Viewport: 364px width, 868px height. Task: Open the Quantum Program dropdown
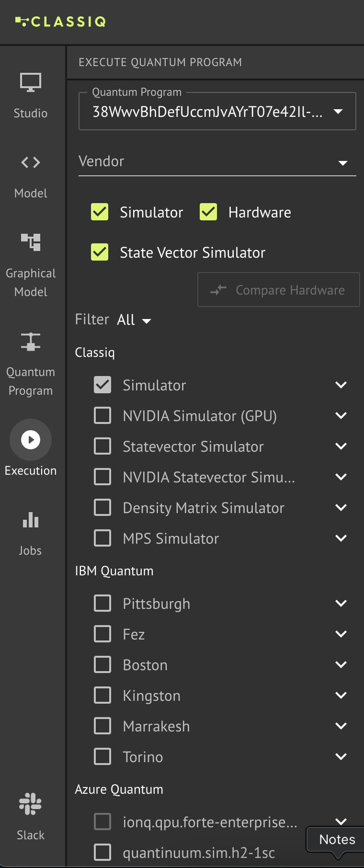tap(338, 111)
